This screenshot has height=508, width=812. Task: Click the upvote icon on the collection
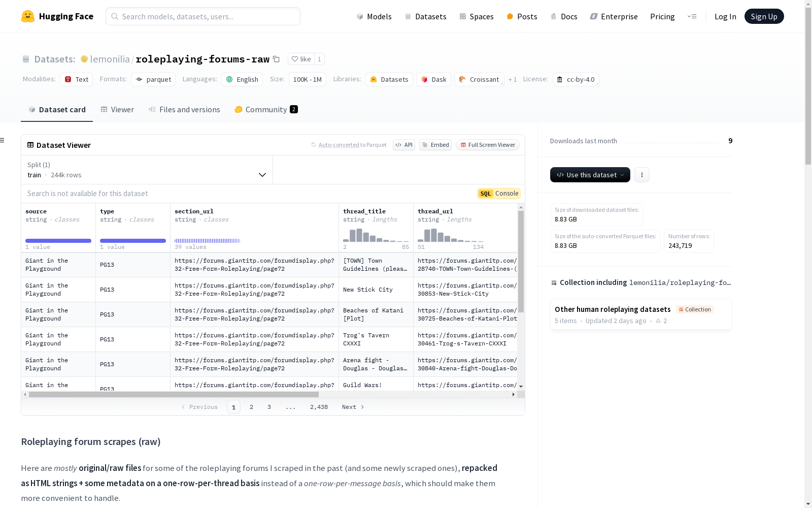tap(658, 321)
